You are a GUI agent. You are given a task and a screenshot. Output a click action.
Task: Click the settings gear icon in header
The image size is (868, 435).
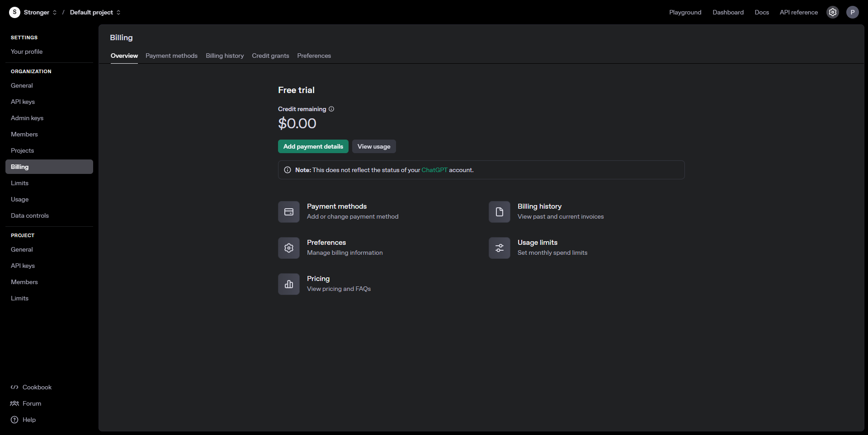(832, 12)
